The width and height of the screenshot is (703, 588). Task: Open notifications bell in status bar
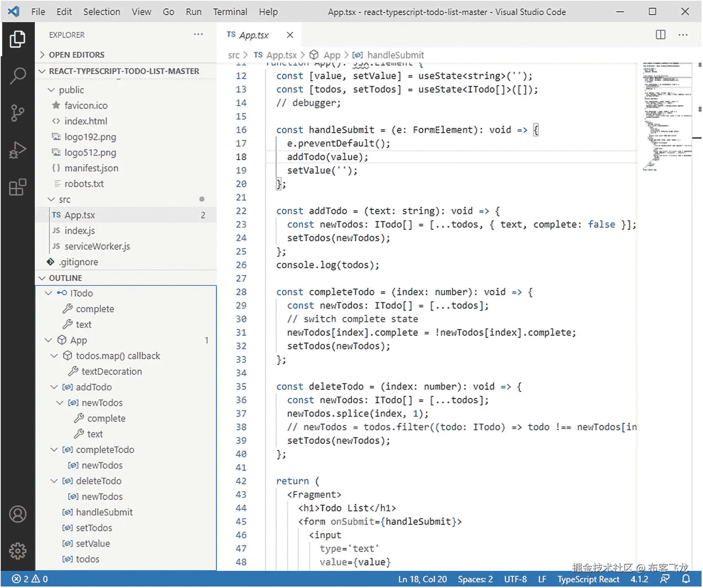pyautogui.click(x=686, y=579)
